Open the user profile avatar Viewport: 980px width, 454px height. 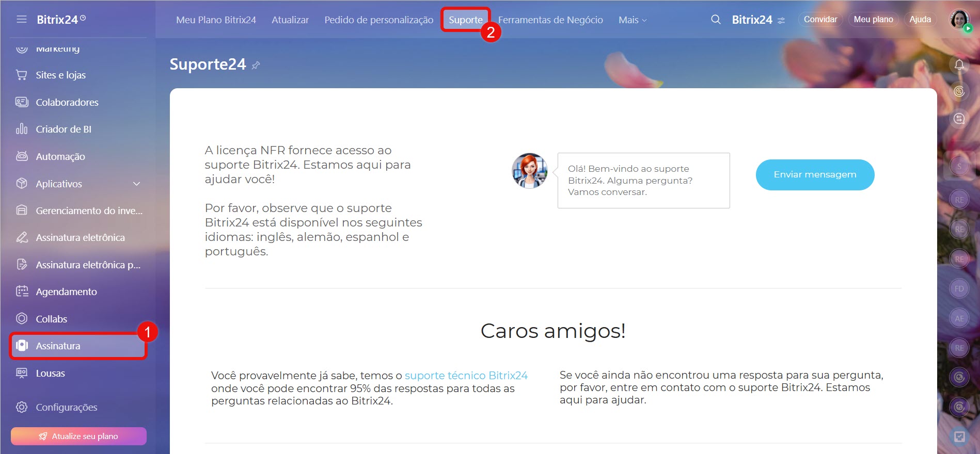pyautogui.click(x=959, y=20)
